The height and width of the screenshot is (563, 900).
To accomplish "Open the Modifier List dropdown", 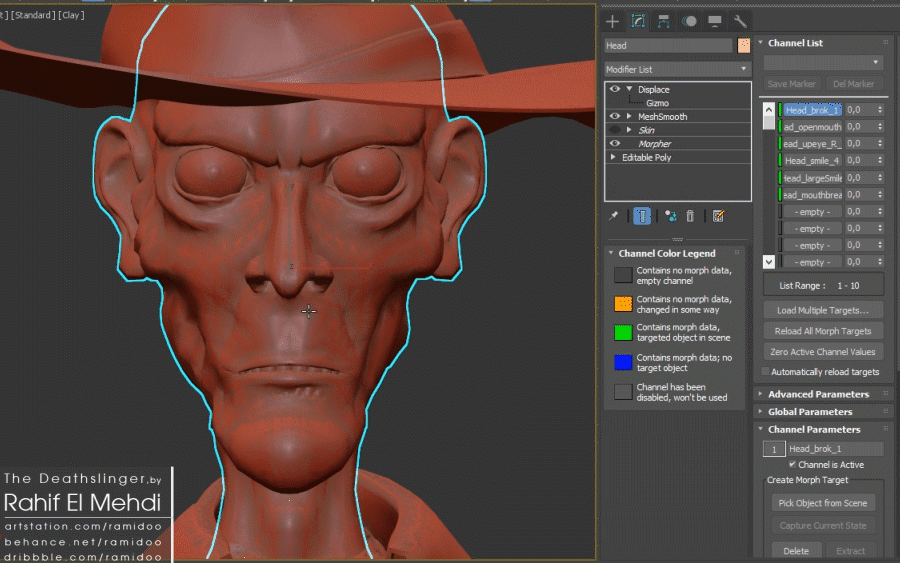I will (x=677, y=69).
